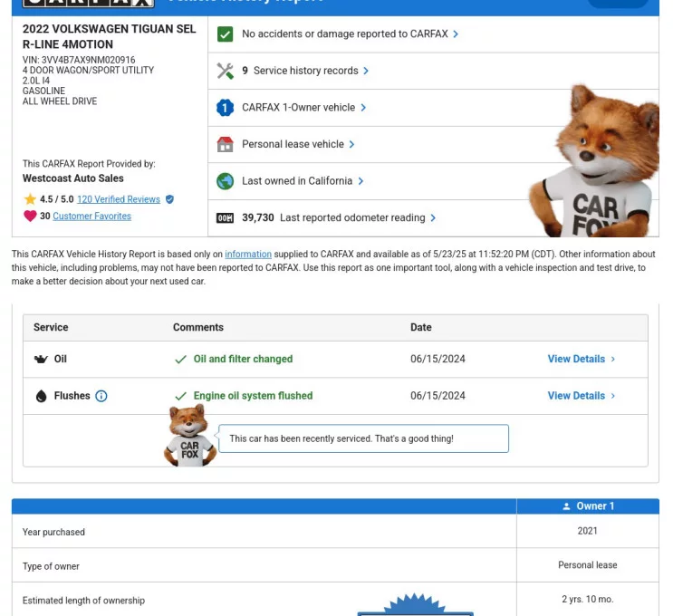The height and width of the screenshot is (616, 673).
Task: Click the verified reviews shield badge
Action: 169,199
